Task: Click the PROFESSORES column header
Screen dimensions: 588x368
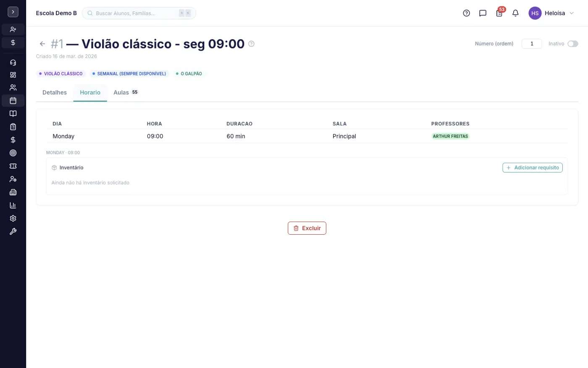Action: pos(450,124)
